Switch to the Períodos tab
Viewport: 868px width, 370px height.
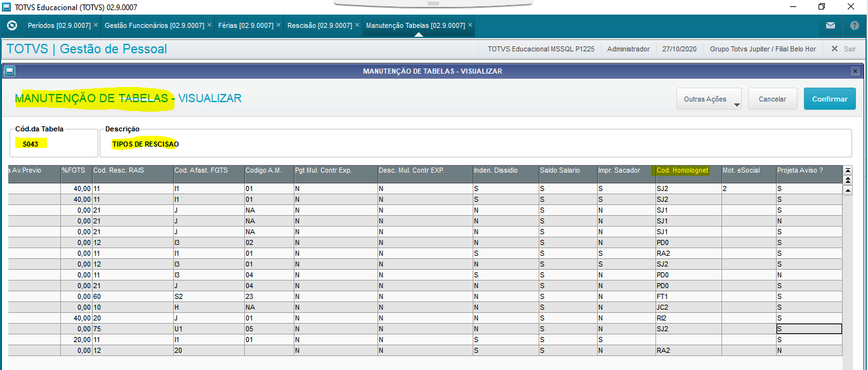coord(59,25)
